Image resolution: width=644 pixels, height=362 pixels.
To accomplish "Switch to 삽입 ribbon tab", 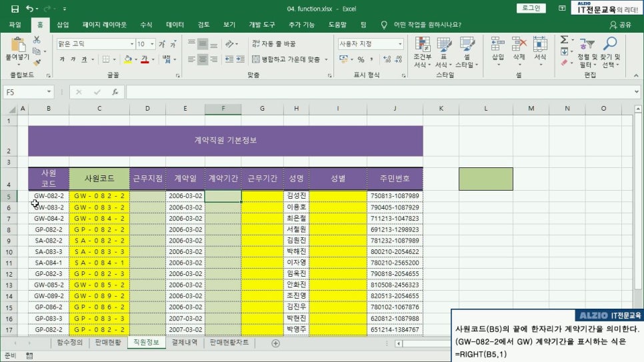I will pos(63,25).
